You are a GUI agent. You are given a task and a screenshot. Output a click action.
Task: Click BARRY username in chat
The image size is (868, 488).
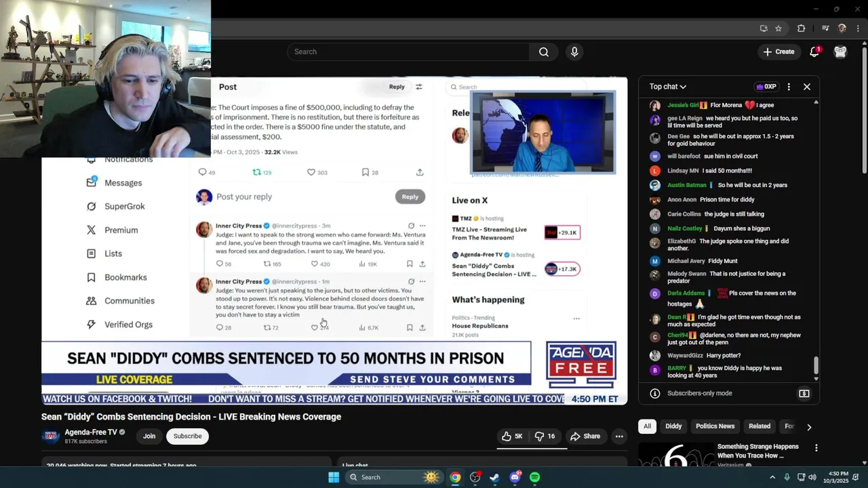click(677, 368)
